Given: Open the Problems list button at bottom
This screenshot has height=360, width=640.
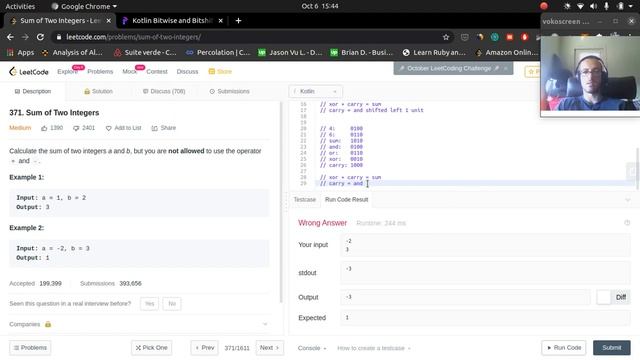Looking at the screenshot, I should (x=30, y=348).
